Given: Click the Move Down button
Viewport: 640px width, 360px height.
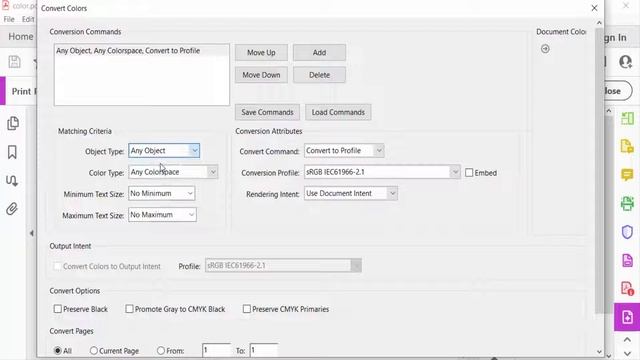Looking at the screenshot, I should click(x=261, y=75).
